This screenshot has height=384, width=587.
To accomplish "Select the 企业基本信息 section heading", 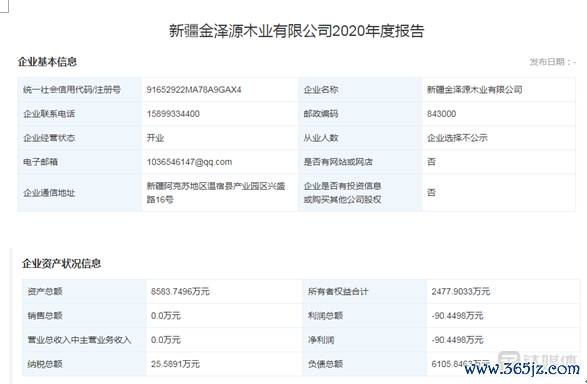I will (47, 62).
